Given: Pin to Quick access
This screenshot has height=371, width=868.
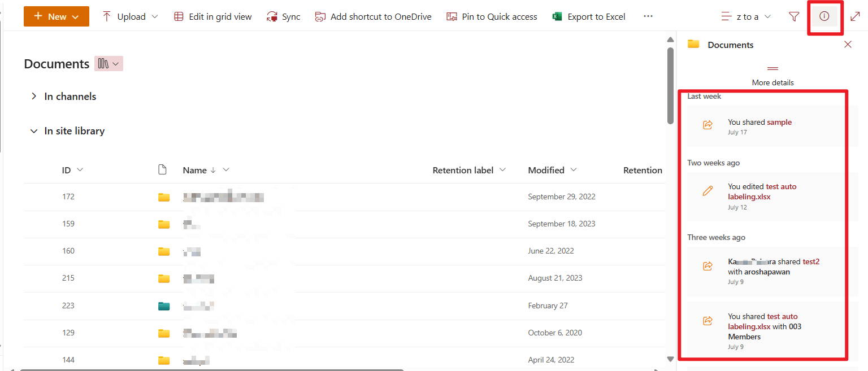Looking at the screenshot, I should (492, 16).
